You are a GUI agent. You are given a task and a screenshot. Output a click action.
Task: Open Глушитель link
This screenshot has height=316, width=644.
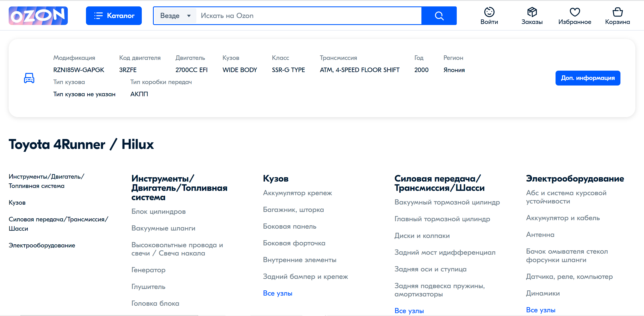148,287
